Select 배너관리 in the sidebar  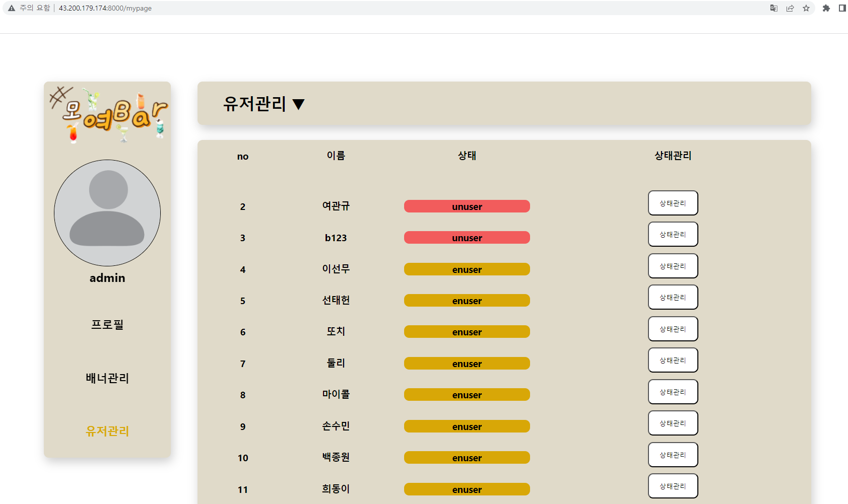pos(107,378)
